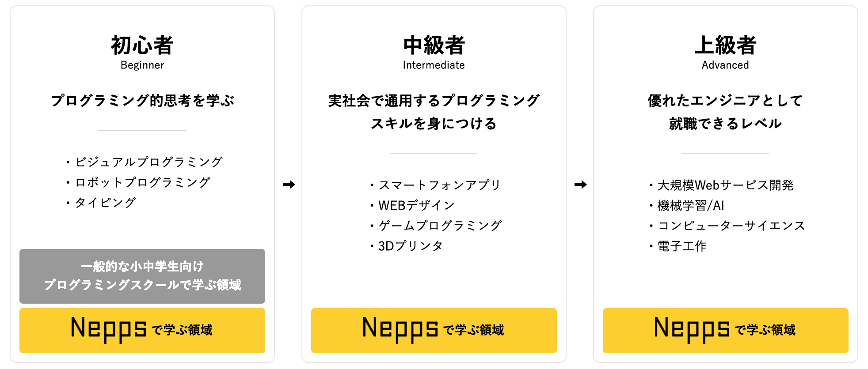
Task: Open the ロボットプログラミング list item
Action: pos(142,182)
